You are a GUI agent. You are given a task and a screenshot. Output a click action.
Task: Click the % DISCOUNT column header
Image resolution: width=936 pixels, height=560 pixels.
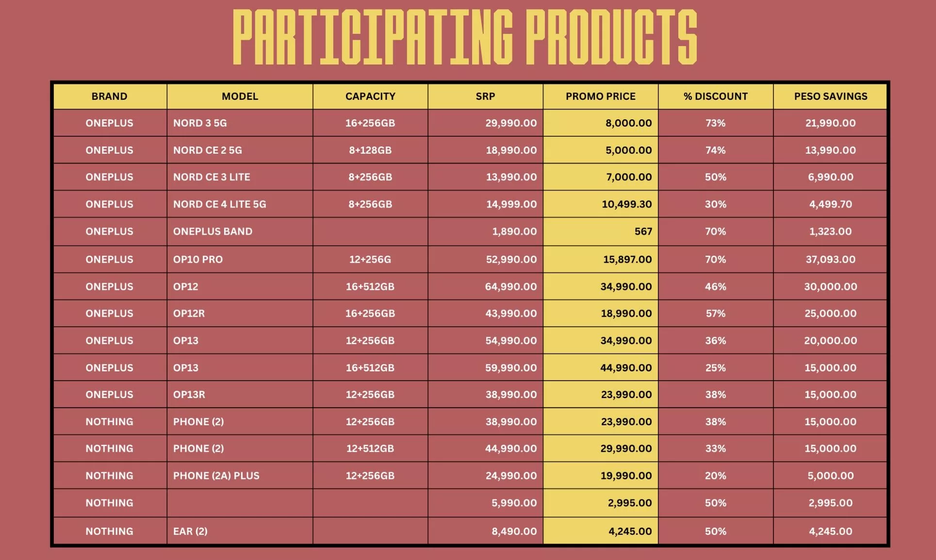click(x=715, y=96)
